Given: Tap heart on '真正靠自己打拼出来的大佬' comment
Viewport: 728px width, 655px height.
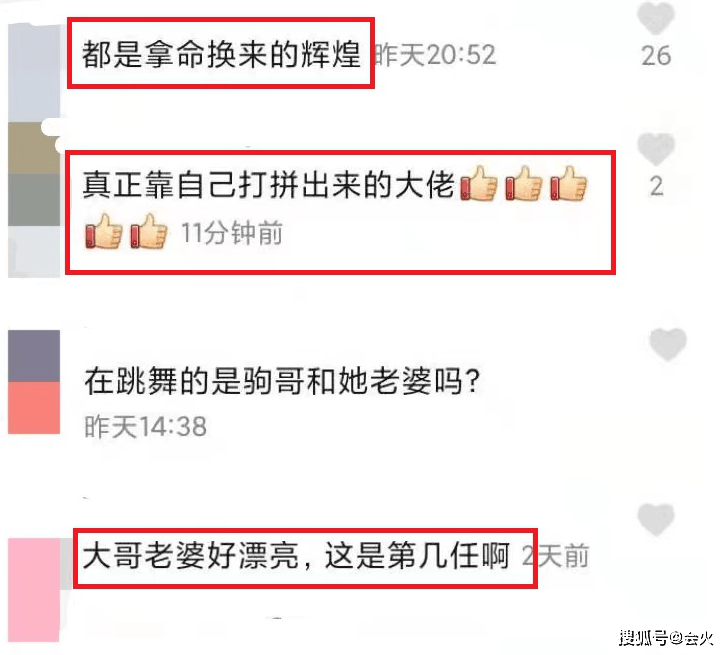Looking at the screenshot, I should (x=655, y=149).
